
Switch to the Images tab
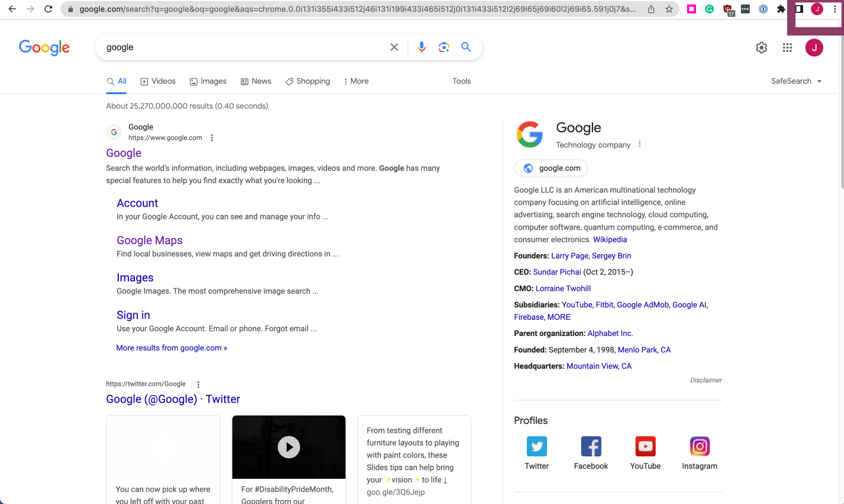tap(208, 81)
